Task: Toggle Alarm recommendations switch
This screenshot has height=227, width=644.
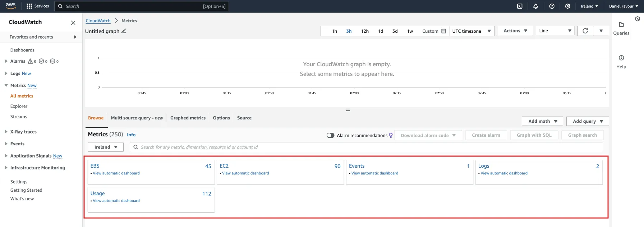Action: pyautogui.click(x=330, y=135)
